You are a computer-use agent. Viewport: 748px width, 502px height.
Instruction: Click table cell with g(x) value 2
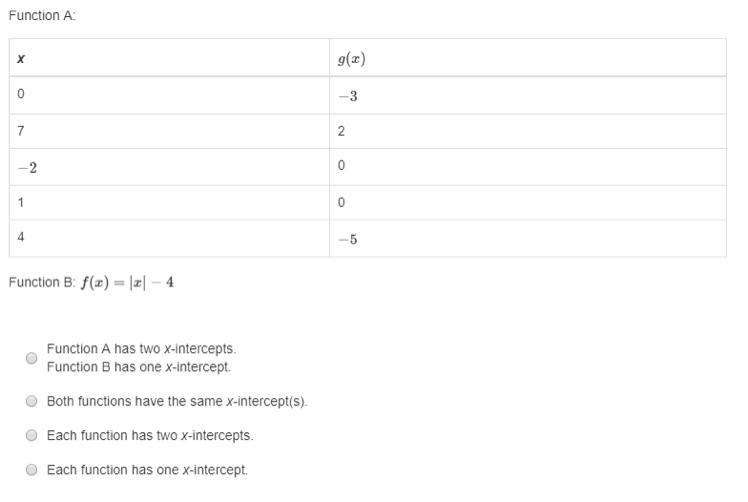point(528,131)
